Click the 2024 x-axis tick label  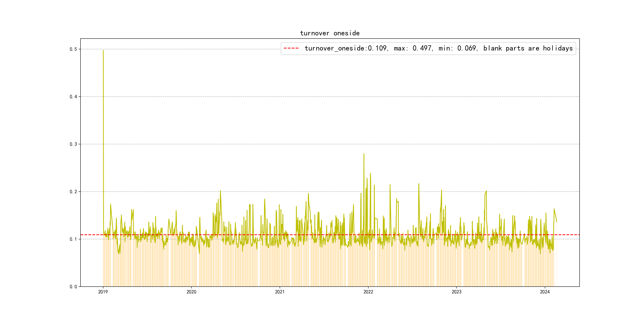click(545, 292)
